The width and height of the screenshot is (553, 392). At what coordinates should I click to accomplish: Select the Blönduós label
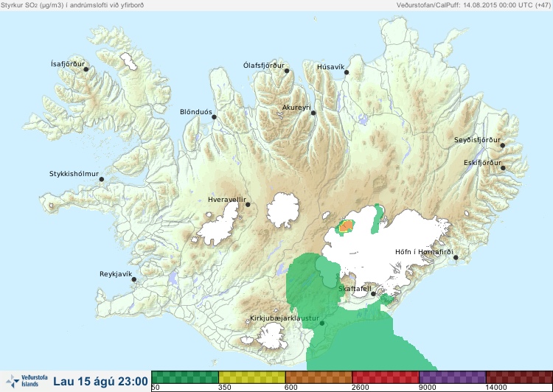coord(196,112)
